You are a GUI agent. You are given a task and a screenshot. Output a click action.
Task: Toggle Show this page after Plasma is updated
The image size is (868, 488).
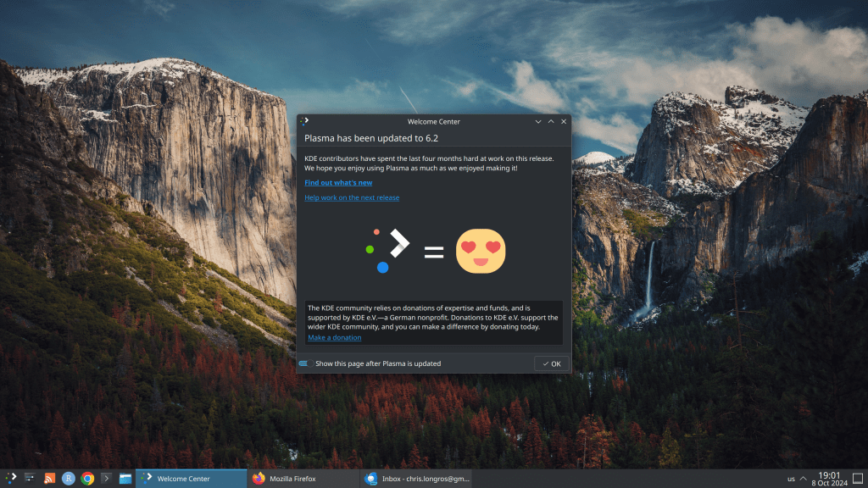304,363
